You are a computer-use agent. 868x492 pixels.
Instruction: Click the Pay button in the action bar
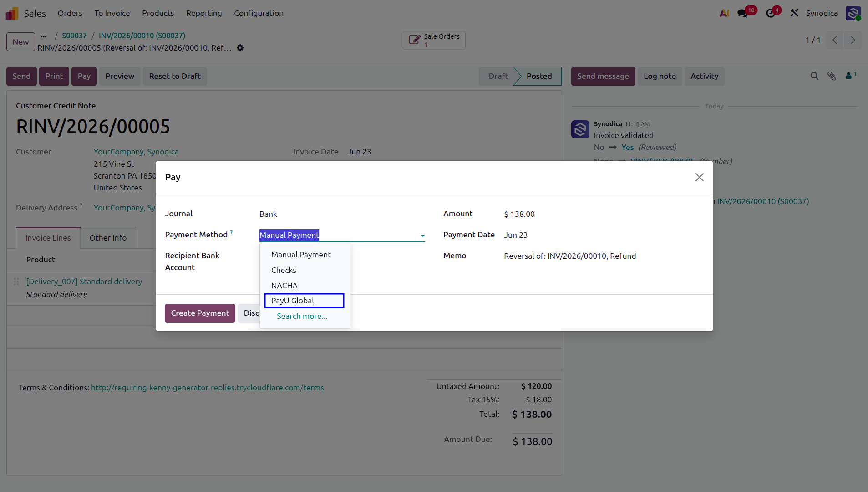84,76
